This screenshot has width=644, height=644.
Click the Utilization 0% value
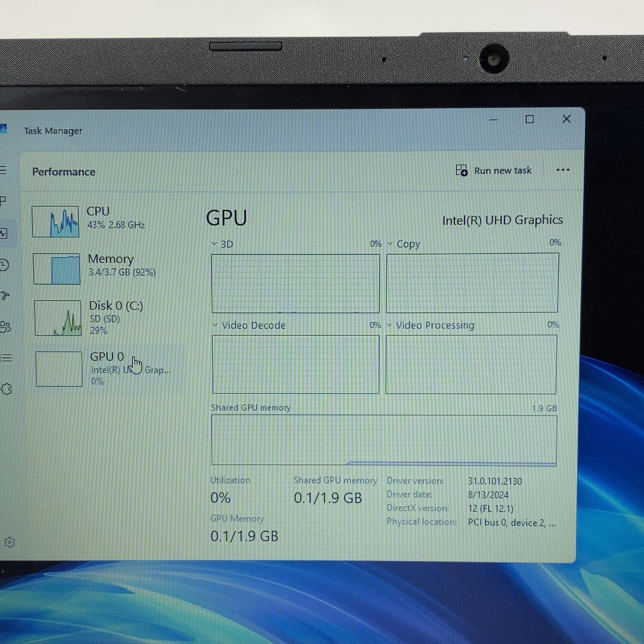coord(220,498)
